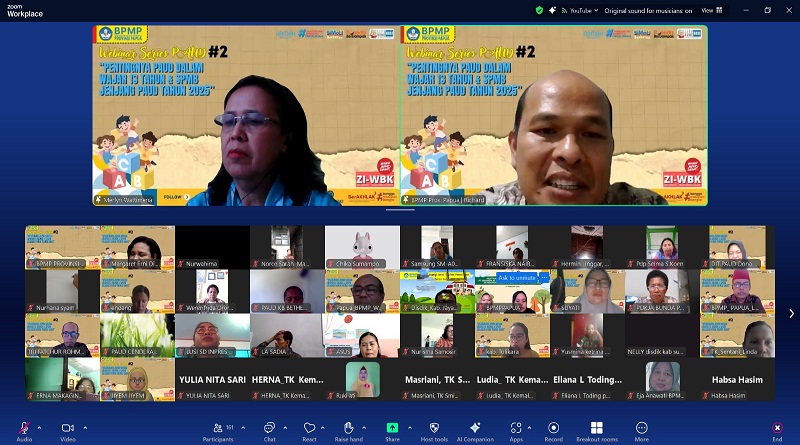Expand the participants options arrow

pyautogui.click(x=243, y=428)
